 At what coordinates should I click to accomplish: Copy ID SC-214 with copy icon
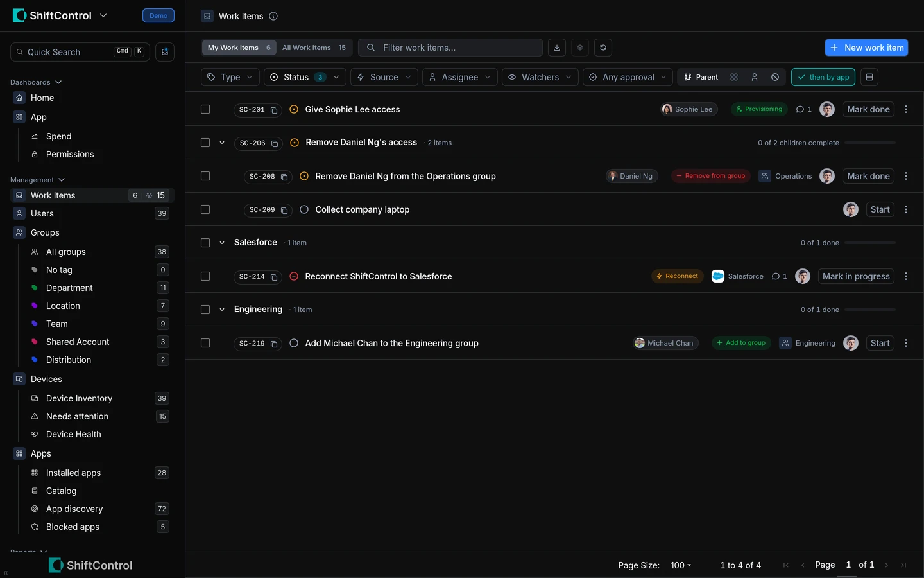(x=274, y=277)
